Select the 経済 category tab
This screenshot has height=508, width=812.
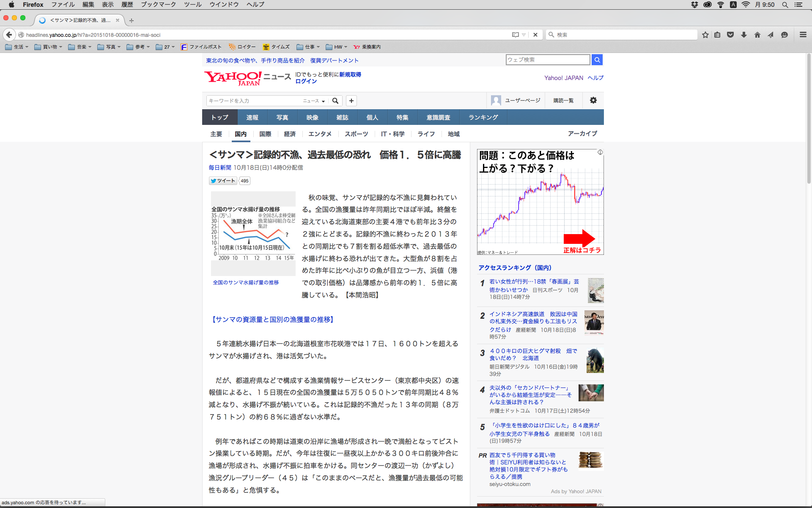pos(290,134)
